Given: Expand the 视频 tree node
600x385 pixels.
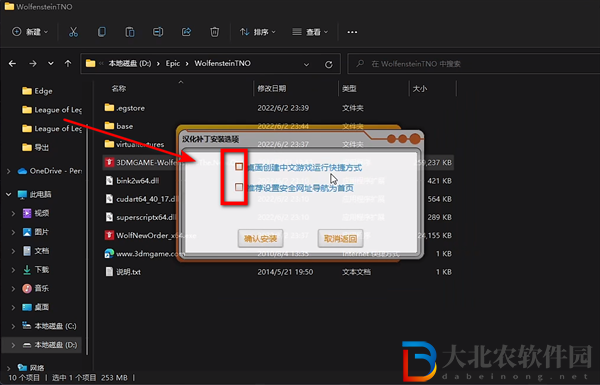Looking at the screenshot, I should (x=13, y=213).
